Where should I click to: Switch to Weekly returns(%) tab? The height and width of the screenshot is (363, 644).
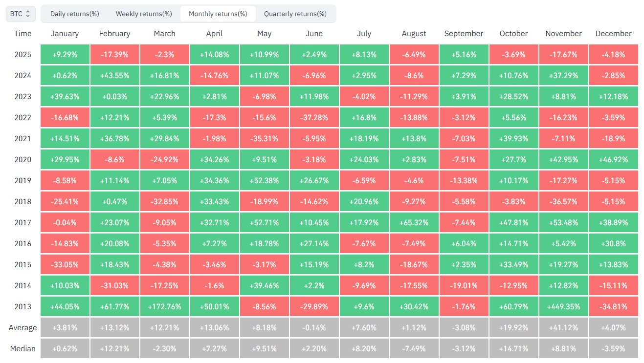tap(144, 14)
